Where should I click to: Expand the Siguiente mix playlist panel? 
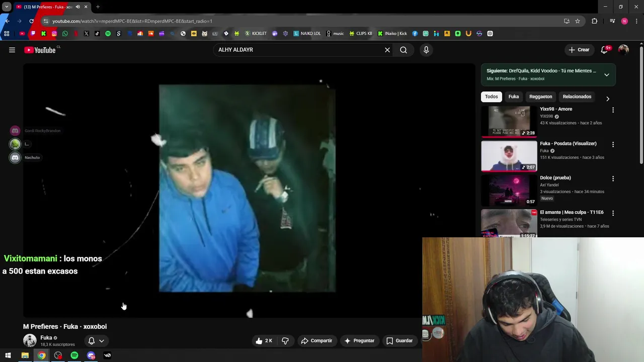pyautogui.click(x=607, y=75)
